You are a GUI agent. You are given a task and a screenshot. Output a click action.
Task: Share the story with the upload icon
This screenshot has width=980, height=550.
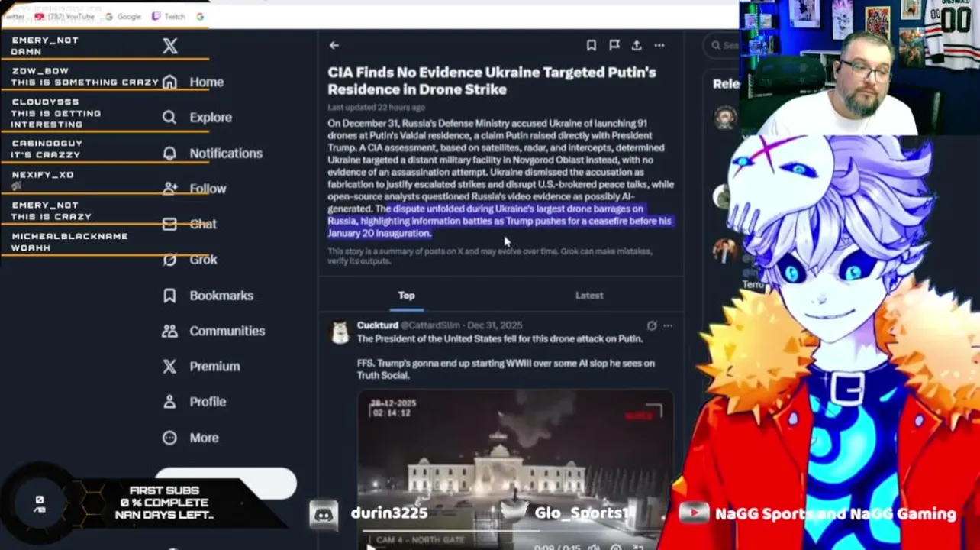(x=637, y=46)
